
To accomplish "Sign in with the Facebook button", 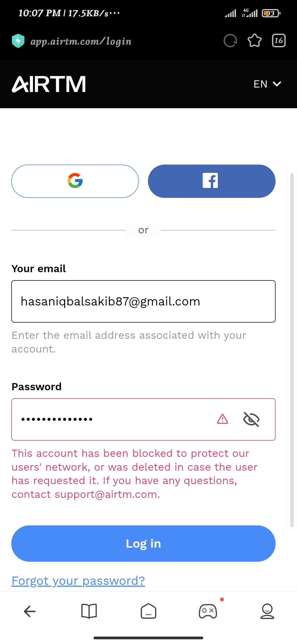I will coord(211,181).
